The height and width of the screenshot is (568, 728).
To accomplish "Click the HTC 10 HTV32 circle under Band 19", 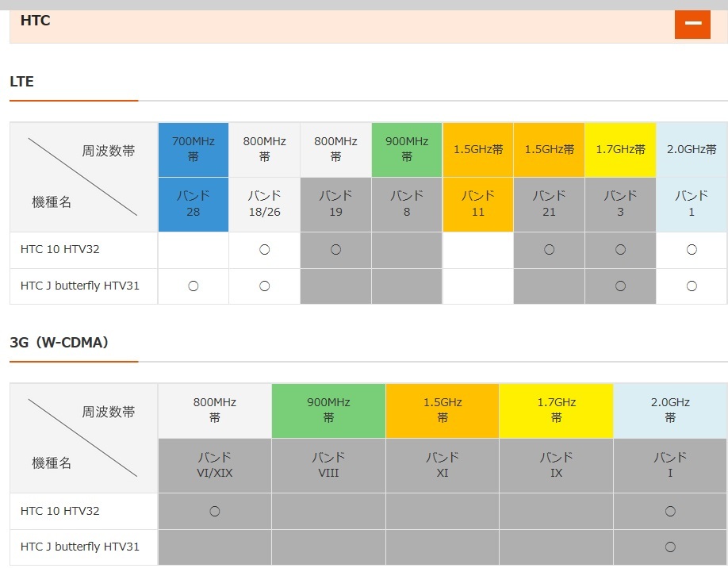I will click(335, 250).
